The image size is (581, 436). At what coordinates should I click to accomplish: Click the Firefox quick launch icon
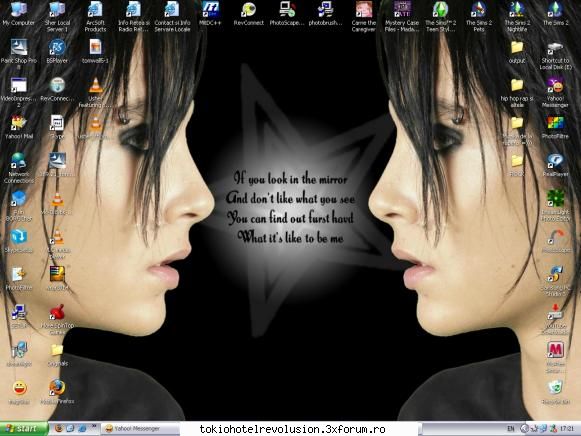click(59, 429)
